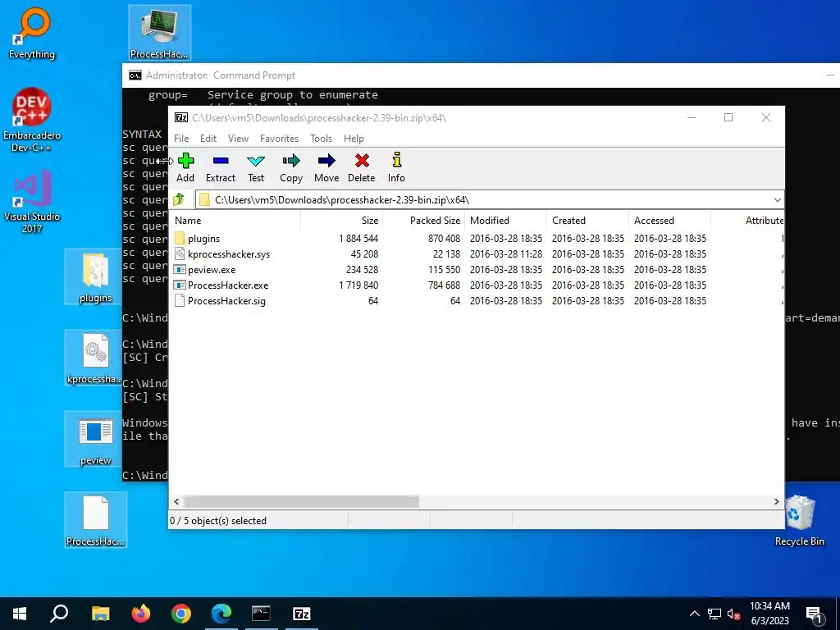Open the Windows Start menu
This screenshot has width=840, height=630.
pyautogui.click(x=20, y=614)
